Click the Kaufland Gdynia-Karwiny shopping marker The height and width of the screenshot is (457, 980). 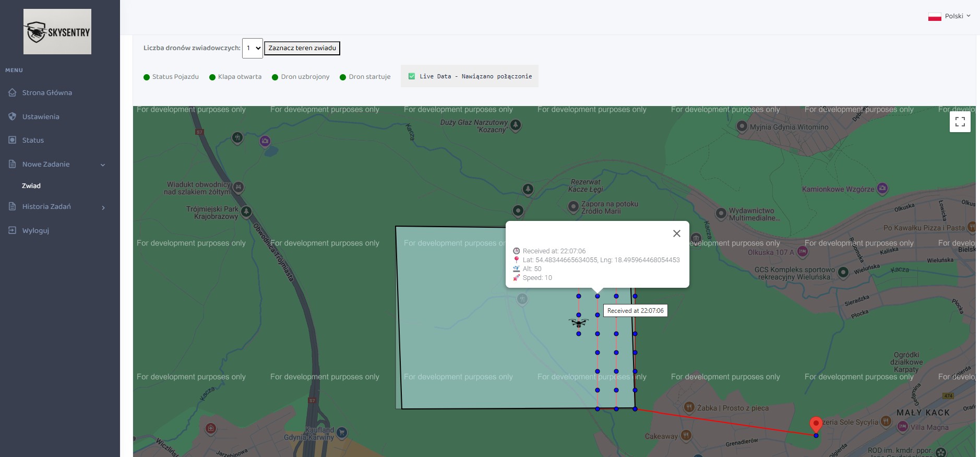point(342,432)
